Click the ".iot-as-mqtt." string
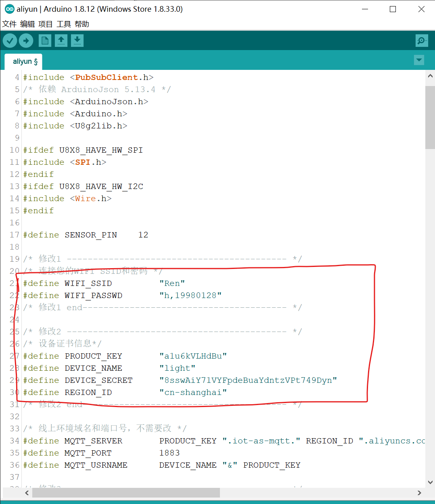This screenshot has width=435, height=504. point(261,441)
